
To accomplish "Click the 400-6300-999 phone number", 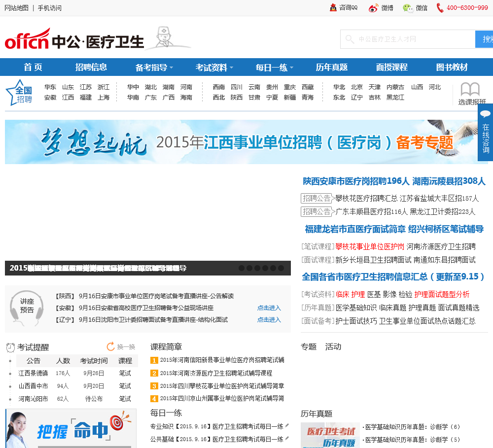I will pos(467,8).
